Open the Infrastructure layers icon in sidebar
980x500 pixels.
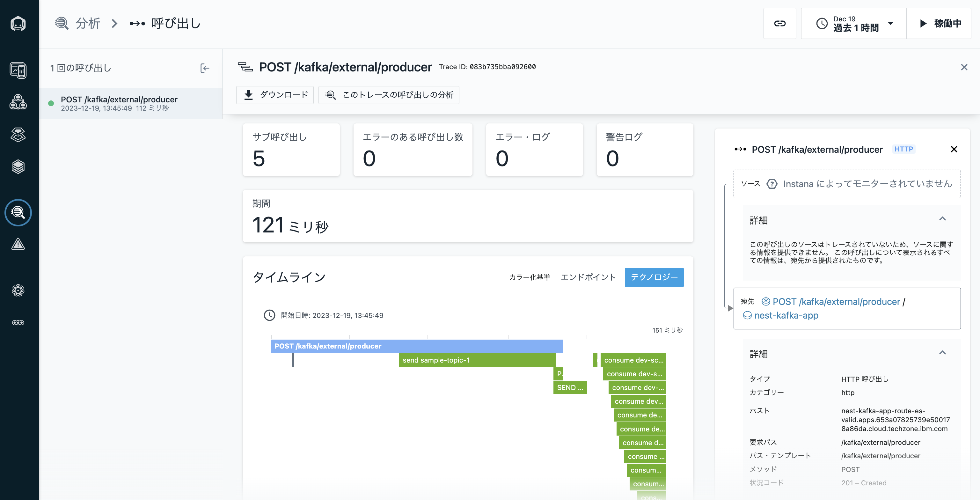click(18, 167)
